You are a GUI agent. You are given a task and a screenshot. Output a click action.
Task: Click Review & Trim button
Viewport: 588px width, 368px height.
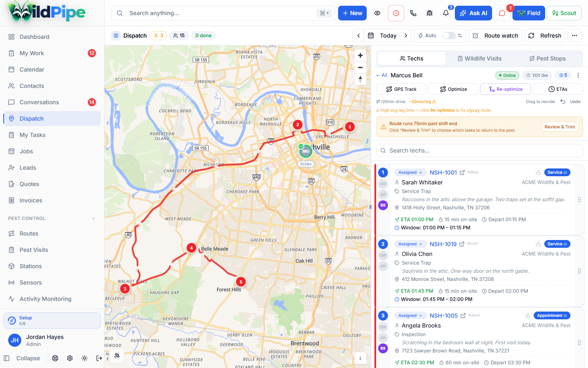(559, 127)
